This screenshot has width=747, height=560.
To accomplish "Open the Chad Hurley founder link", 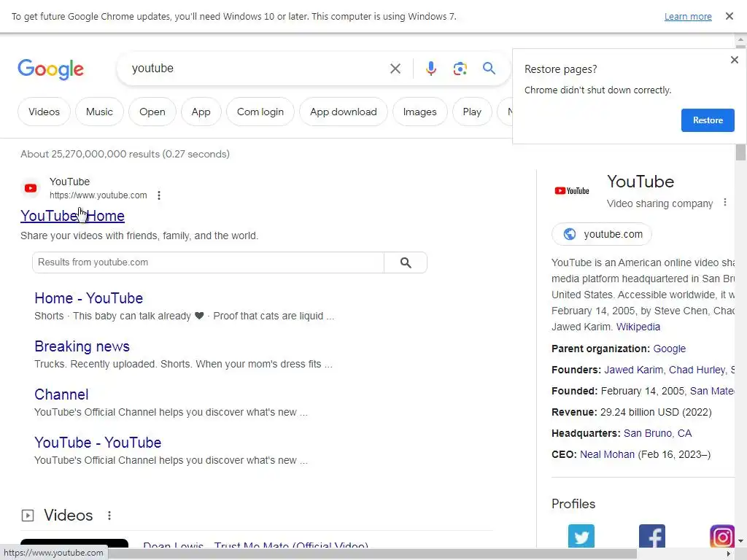I will point(697,370).
